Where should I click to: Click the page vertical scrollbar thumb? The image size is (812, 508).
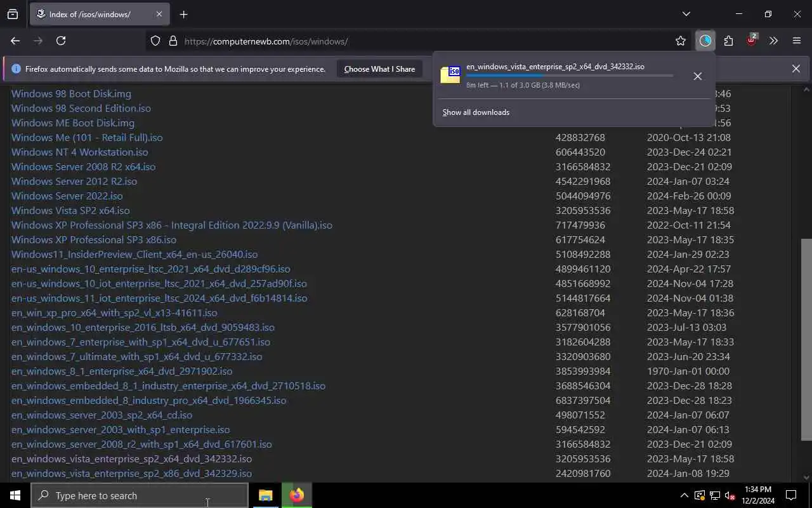[x=806, y=339]
